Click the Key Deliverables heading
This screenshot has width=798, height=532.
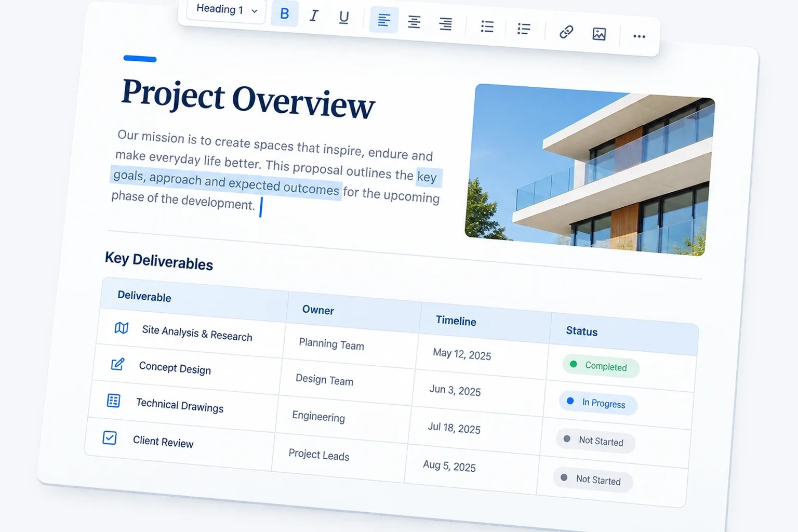point(159,261)
